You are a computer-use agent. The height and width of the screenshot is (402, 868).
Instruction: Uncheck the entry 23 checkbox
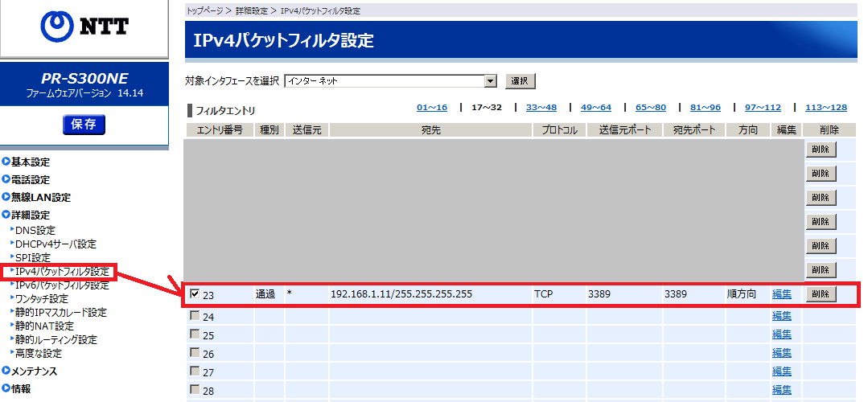tap(194, 294)
